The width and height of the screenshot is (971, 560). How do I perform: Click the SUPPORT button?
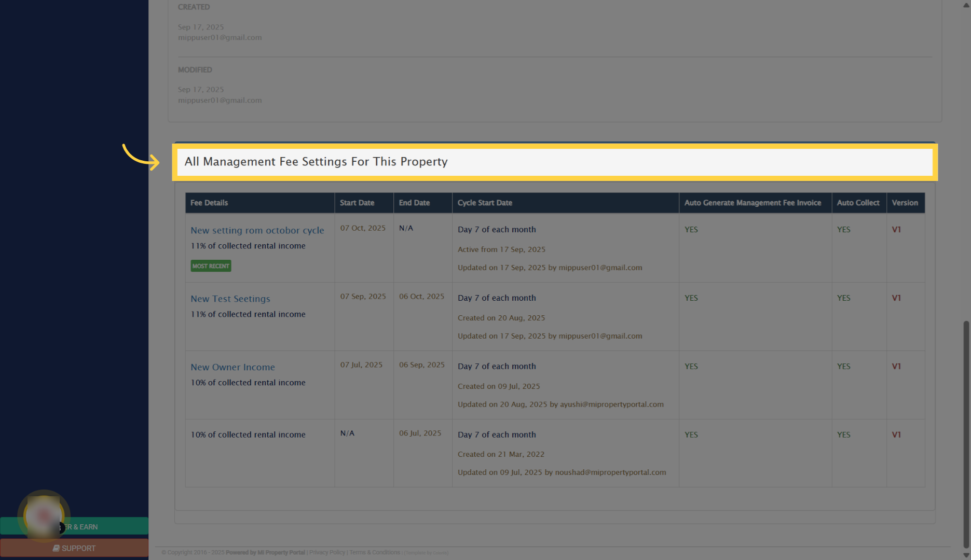point(75,548)
